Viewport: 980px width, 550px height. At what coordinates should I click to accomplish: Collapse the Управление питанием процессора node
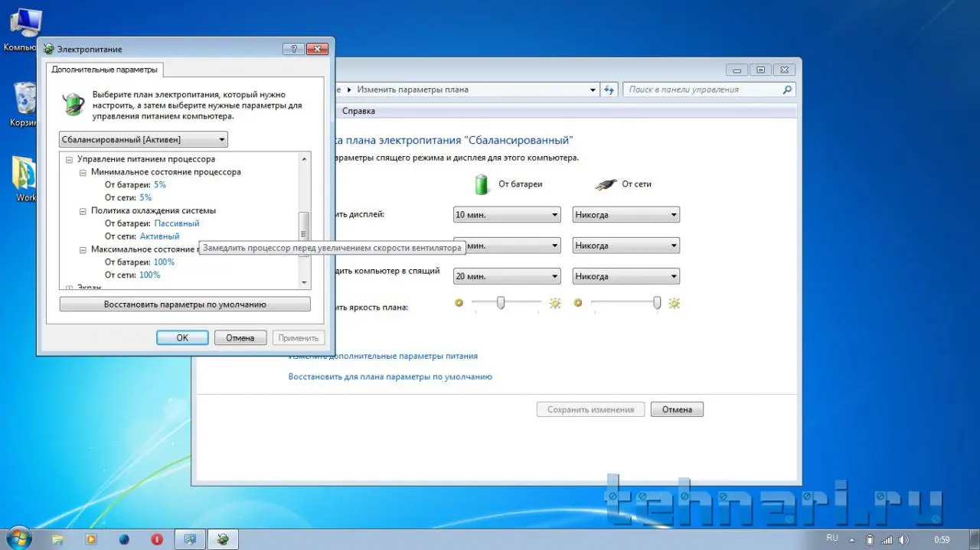tap(69, 160)
